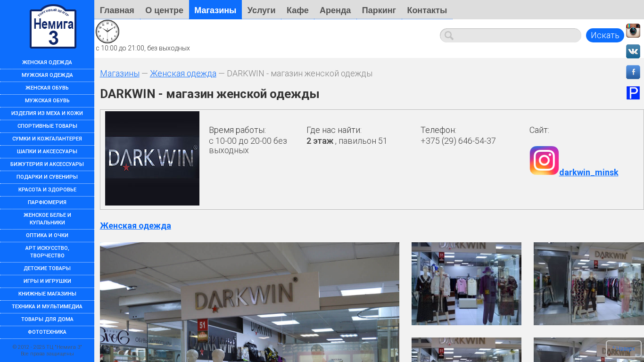Viewport: 644px width, 362px height.
Task: Open СПОРТИВНЫЕ ТОВАРЫ category
Action: (47, 126)
